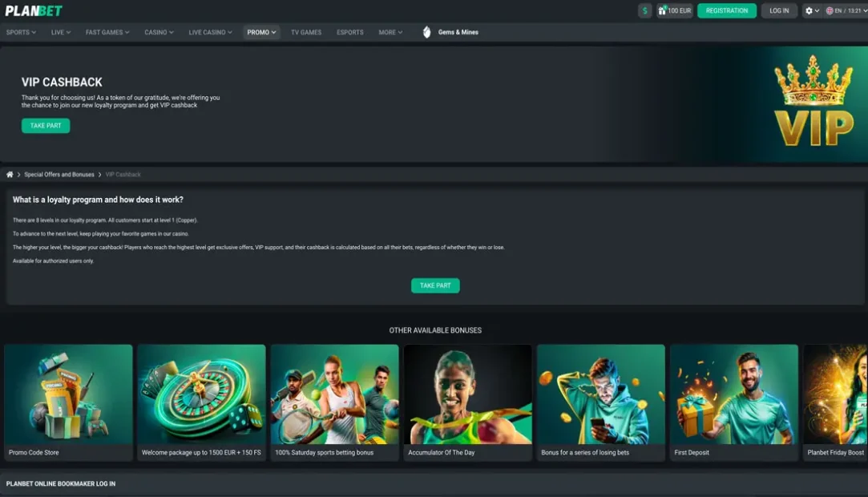Image resolution: width=868 pixels, height=497 pixels.
Task: Click the British flag language icon
Action: pyautogui.click(x=831, y=10)
